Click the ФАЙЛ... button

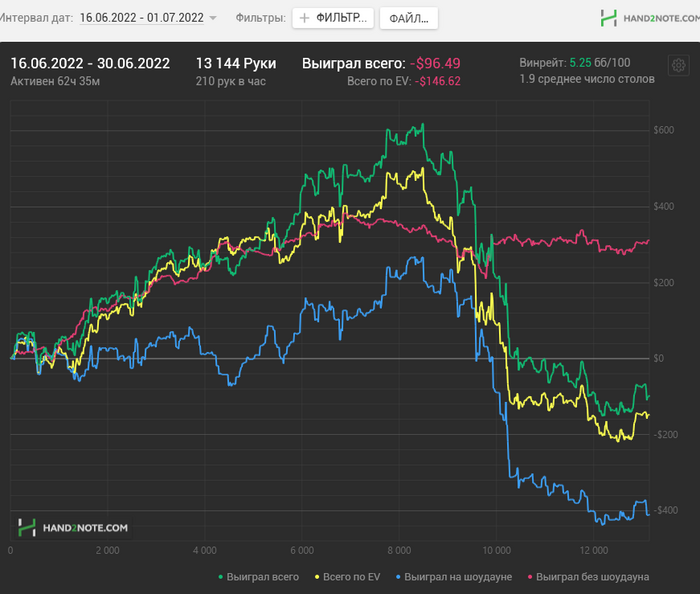tap(408, 18)
